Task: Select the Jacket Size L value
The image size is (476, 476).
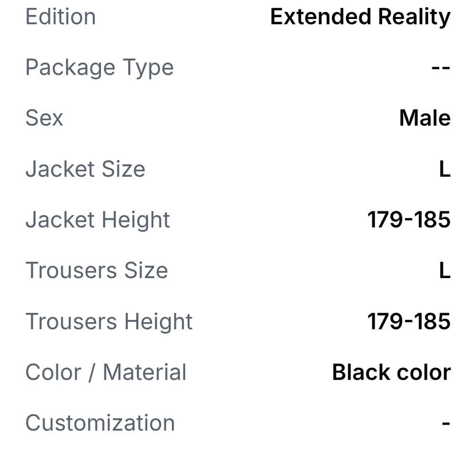Action: [x=445, y=169]
